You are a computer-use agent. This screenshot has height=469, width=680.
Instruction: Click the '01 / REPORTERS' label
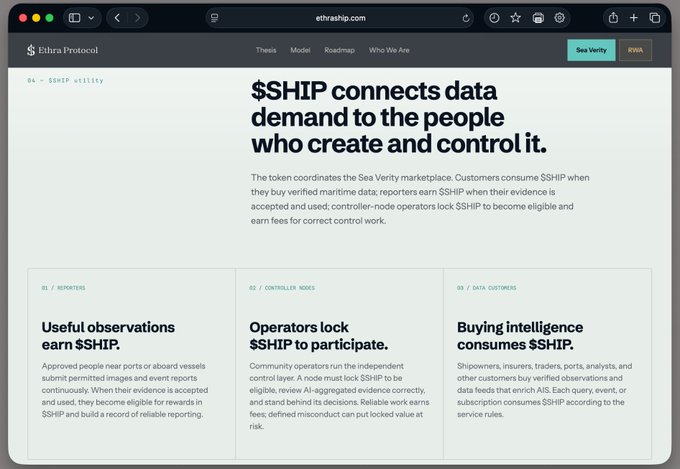tap(64, 288)
